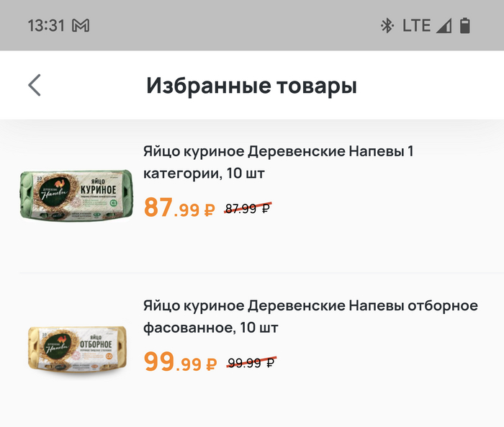
Task: Tap the "Избранные товары" page title
Action: (252, 86)
